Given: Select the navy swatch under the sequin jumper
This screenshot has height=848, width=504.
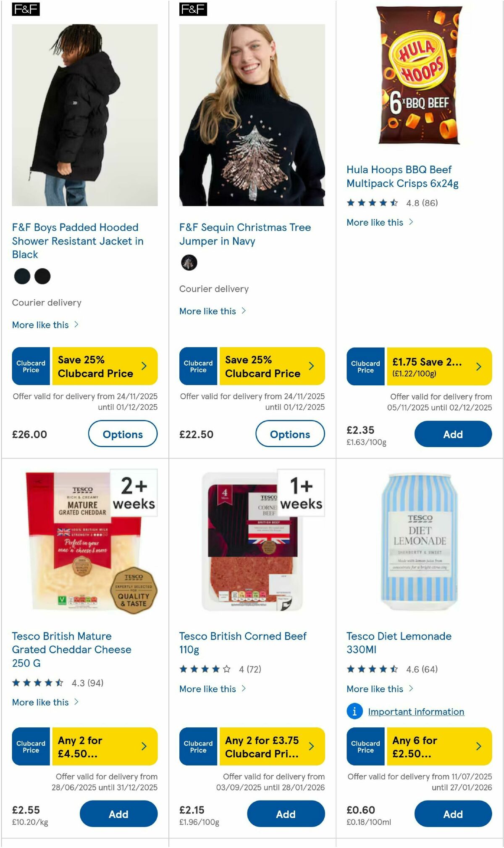Looking at the screenshot, I should coord(189,262).
